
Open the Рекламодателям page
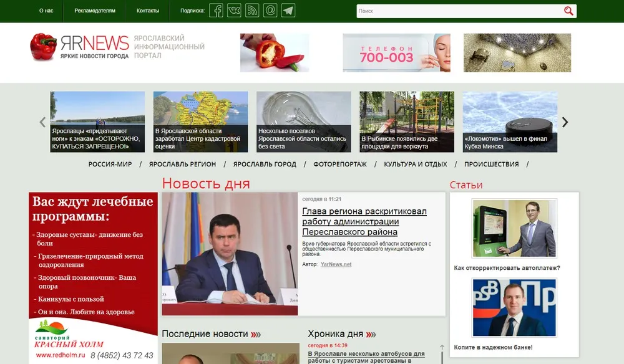95,11
